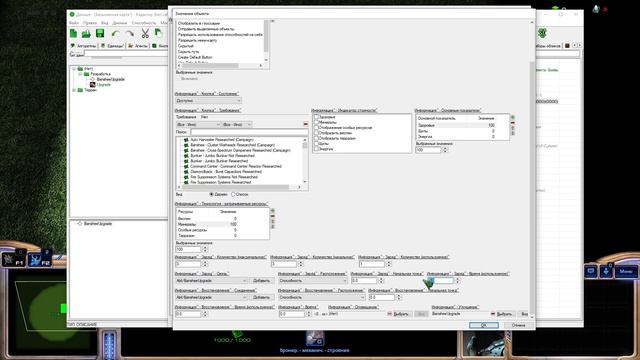This screenshot has height=360, width=640.
Task: Click Меню button in game HUD
Action: [x=626, y=271]
